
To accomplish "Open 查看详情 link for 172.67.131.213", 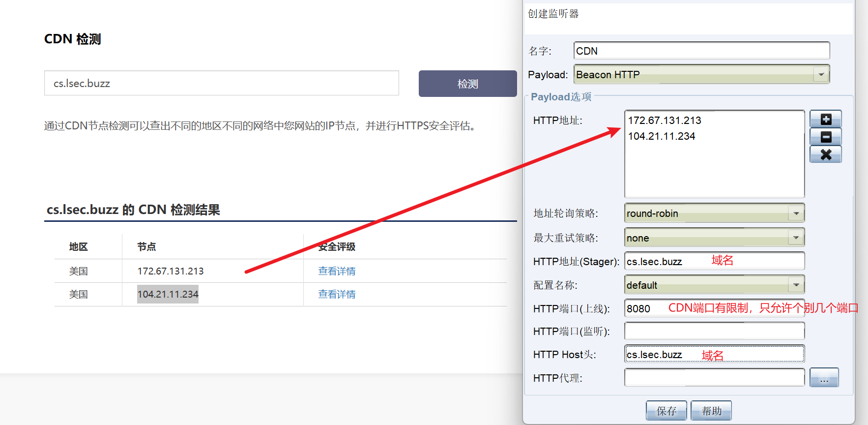I will [x=337, y=271].
